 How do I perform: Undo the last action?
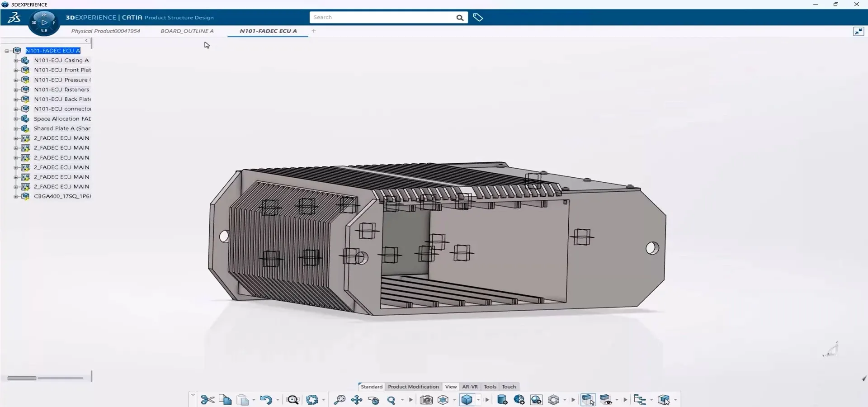coord(267,400)
